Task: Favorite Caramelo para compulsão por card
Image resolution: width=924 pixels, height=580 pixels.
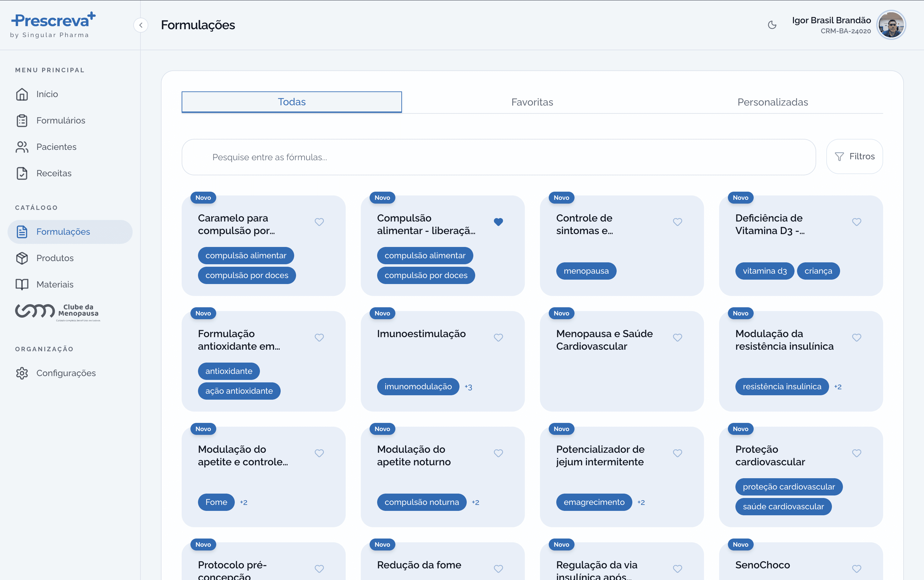Action: 319,222
